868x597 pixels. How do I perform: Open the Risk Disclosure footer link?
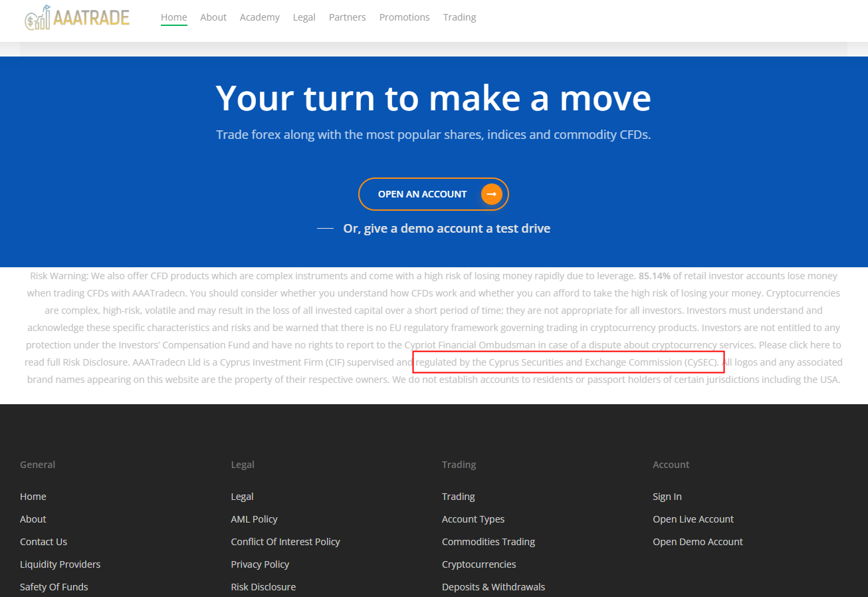click(x=264, y=587)
